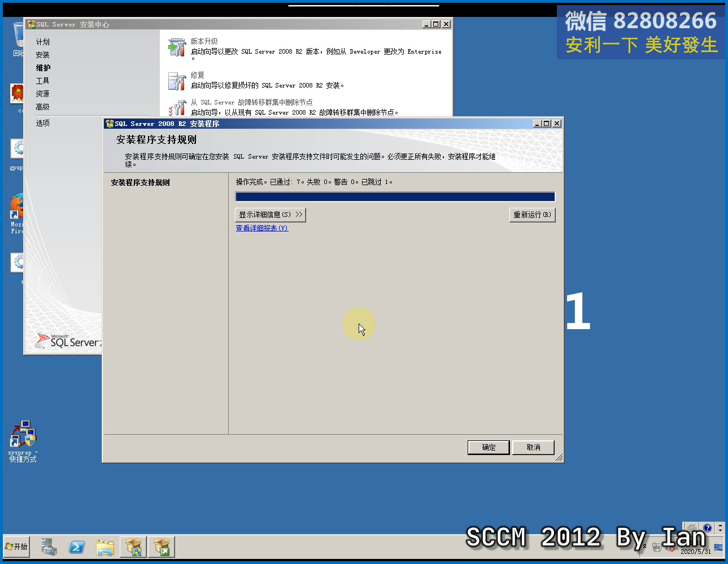Click the help icon in the tray area
This screenshot has width=728, height=564.
(707, 528)
